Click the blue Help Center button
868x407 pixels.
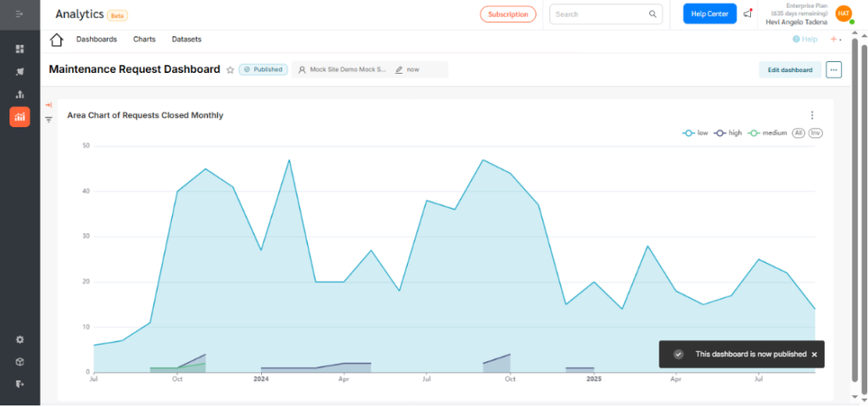click(709, 14)
